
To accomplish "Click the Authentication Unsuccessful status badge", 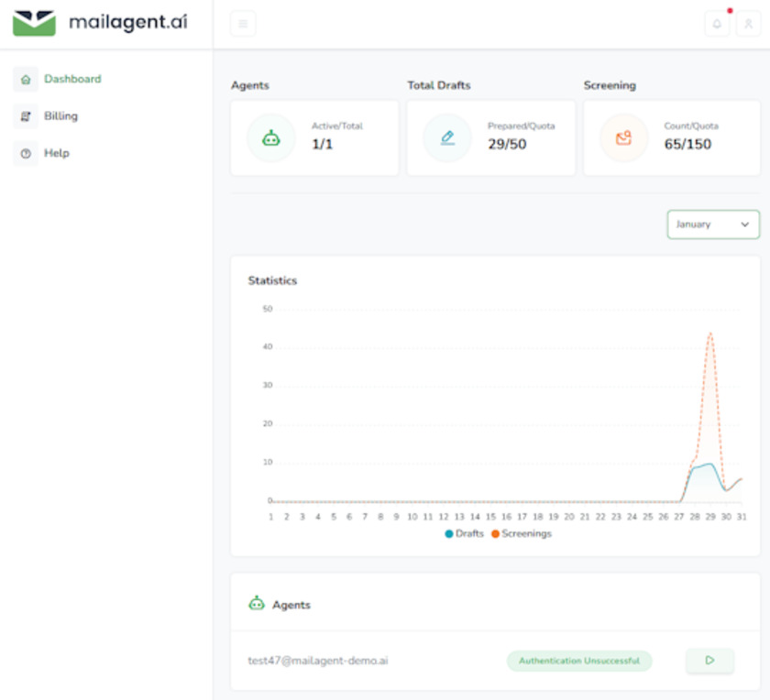I will [x=578, y=661].
